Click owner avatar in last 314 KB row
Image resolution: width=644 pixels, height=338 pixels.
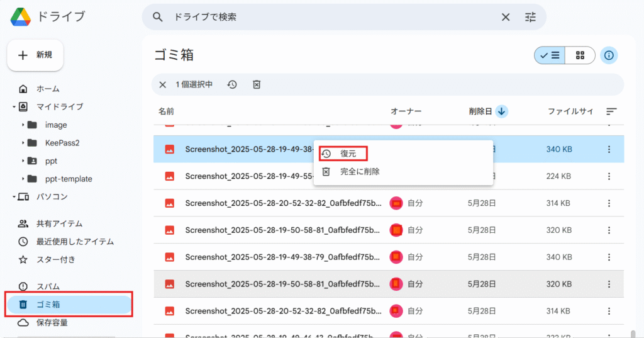(x=396, y=312)
